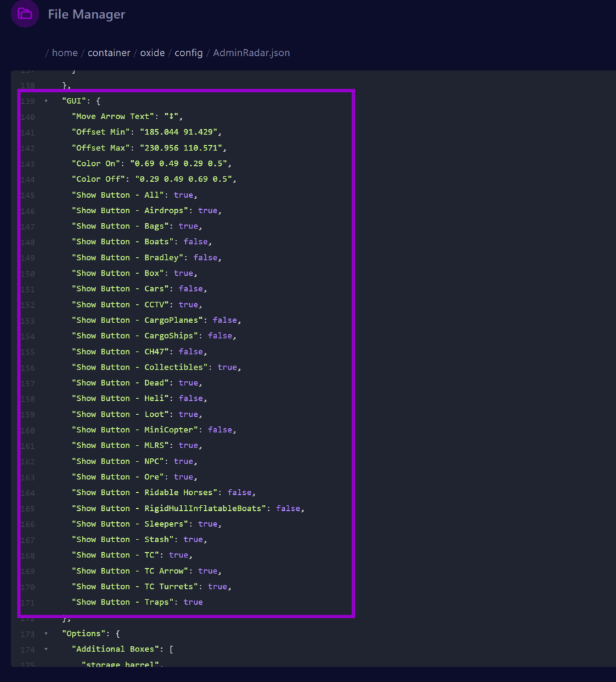Click the true value for Show Button - Airdrops

(208, 210)
